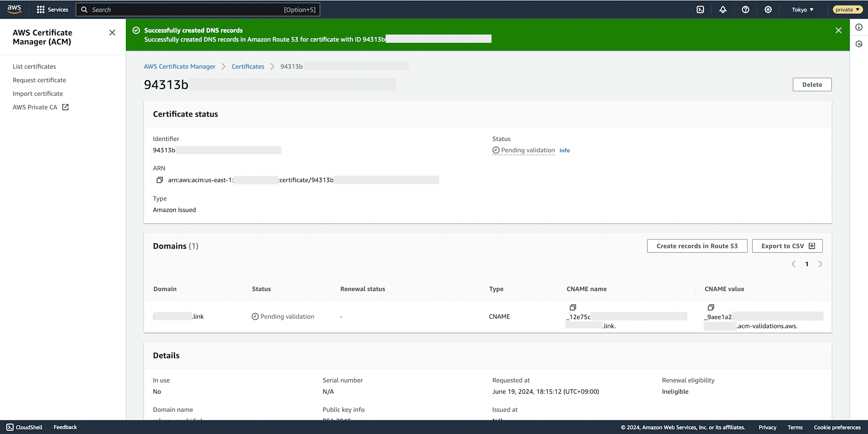Dismiss the green success banner
Image resolution: width=868 pixels, height=434 pixels.
838,30
